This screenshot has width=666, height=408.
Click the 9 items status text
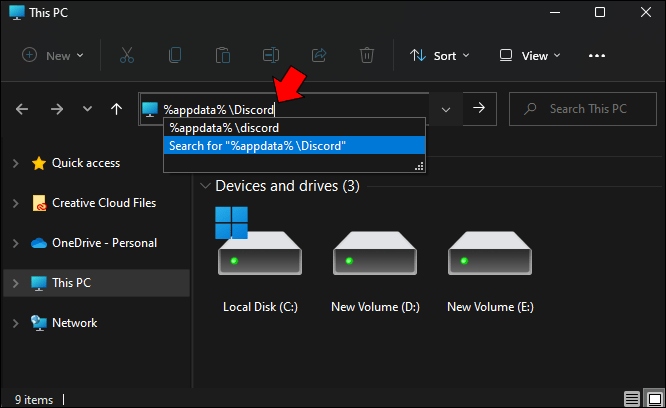point(34,400)
